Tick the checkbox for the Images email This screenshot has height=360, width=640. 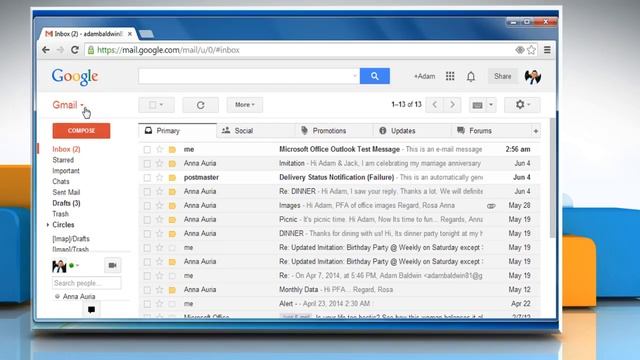coord(147,206)
